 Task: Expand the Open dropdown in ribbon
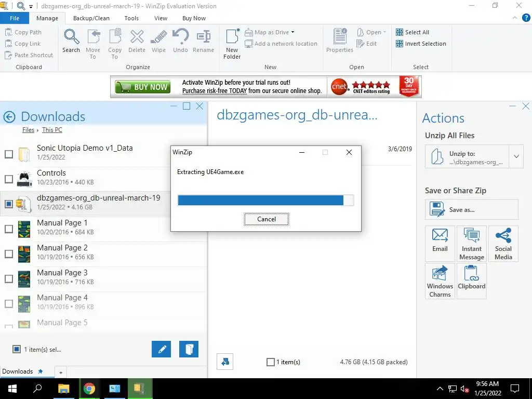[x=384, y=32]
